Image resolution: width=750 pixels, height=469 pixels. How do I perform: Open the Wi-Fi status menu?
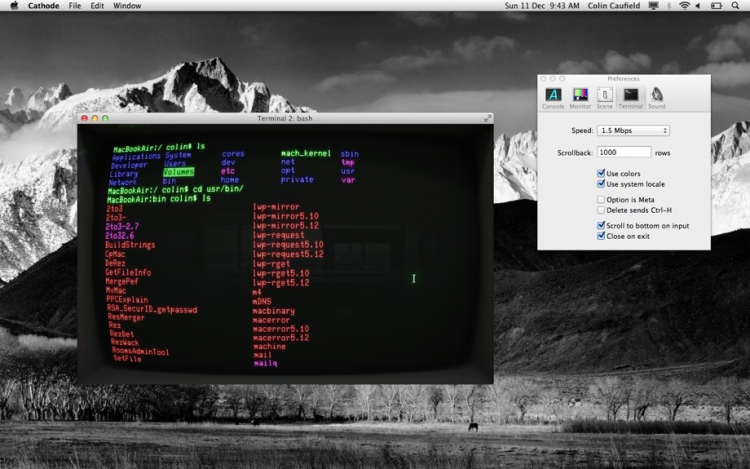(685, 6)
